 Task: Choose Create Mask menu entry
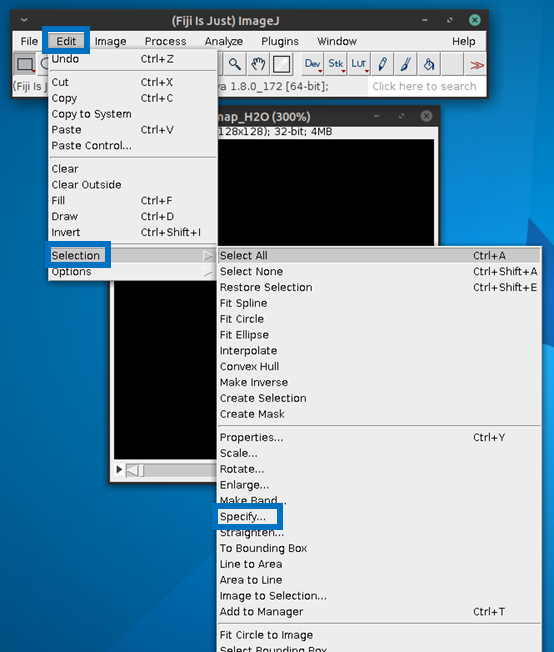click(x=252, y=414)
